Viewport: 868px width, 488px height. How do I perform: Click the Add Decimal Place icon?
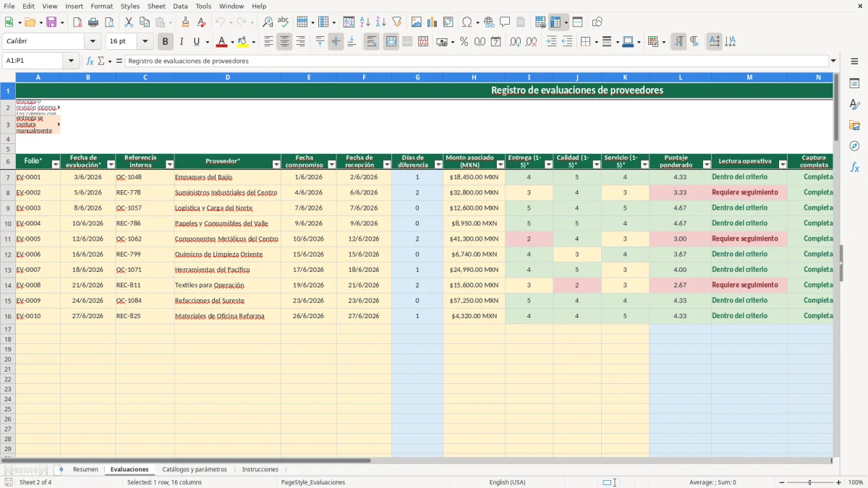pyautogui.click(x=515, y=42)
